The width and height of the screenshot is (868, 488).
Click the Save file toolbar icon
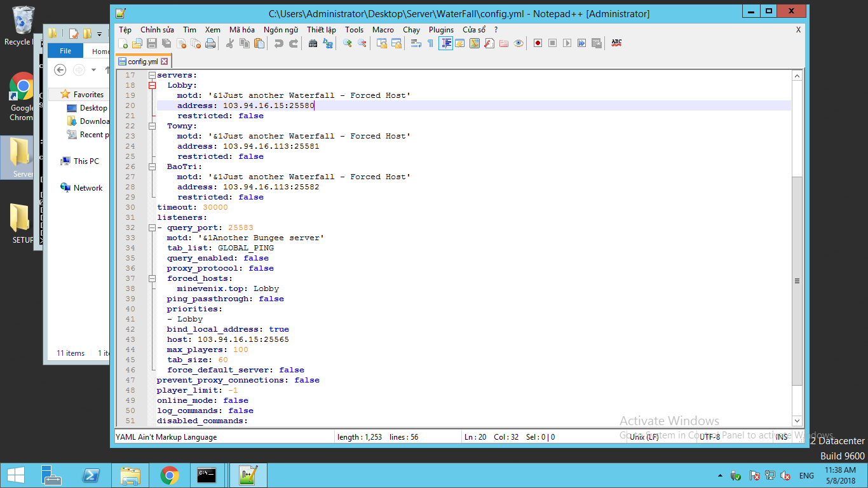click(x=152, y=43)
